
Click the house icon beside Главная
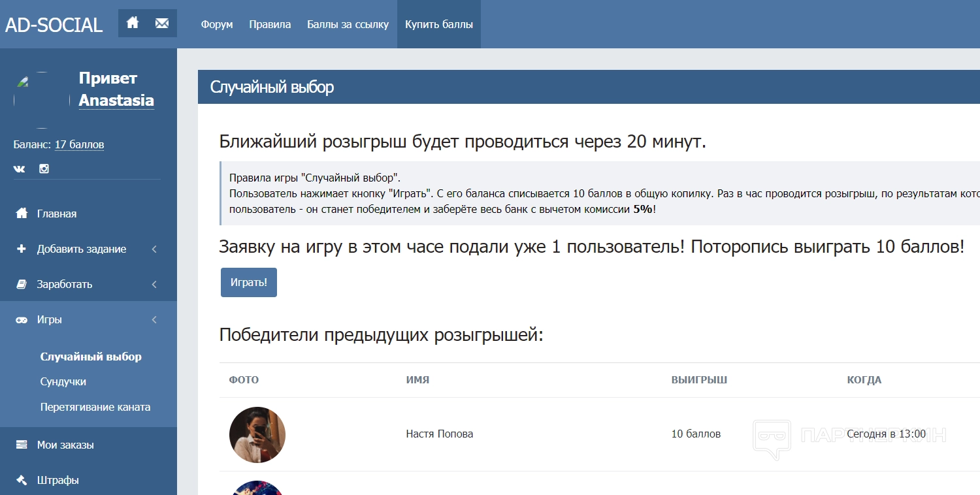click(22, 214)
